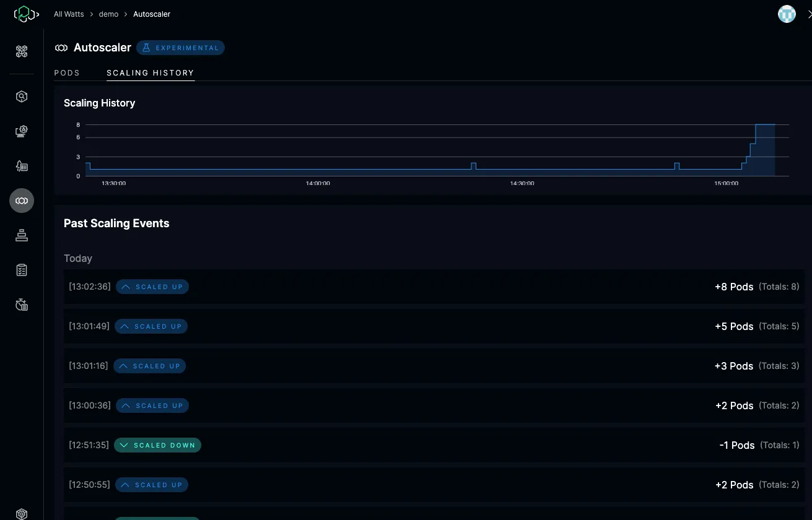Viewport: 812px width, 520px height.
Task: Click the checklist clipboard sidebar icon
Action: coord(22,270)
